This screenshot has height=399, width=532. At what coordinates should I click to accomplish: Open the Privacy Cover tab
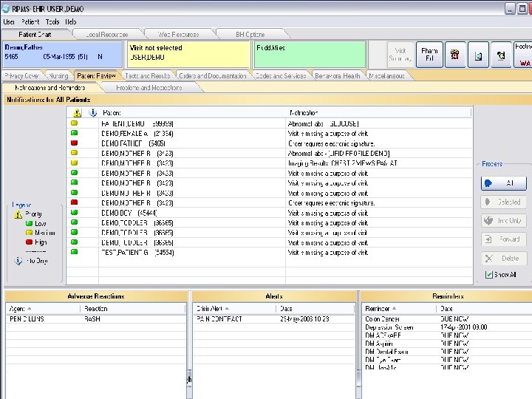point(22,76)
